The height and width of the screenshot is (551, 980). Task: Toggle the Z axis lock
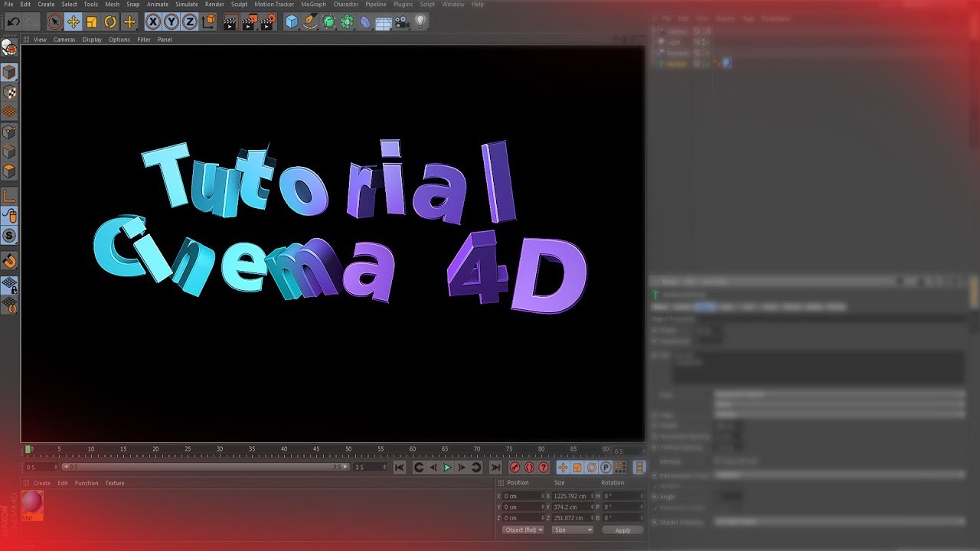[190, 21]
